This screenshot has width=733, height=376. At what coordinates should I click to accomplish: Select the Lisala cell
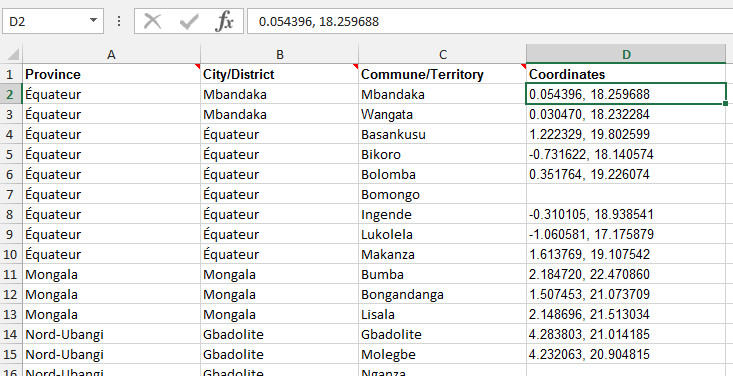coord(442,314)
